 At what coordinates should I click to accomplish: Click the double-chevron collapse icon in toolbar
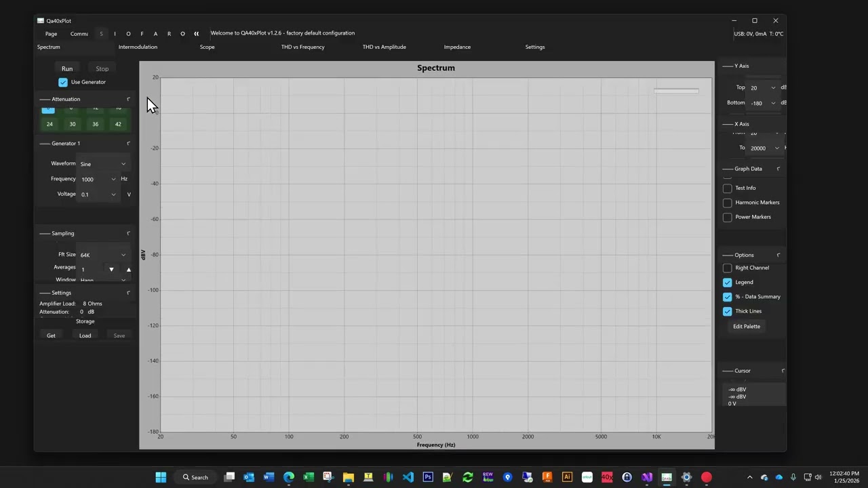tap(196, 34)
